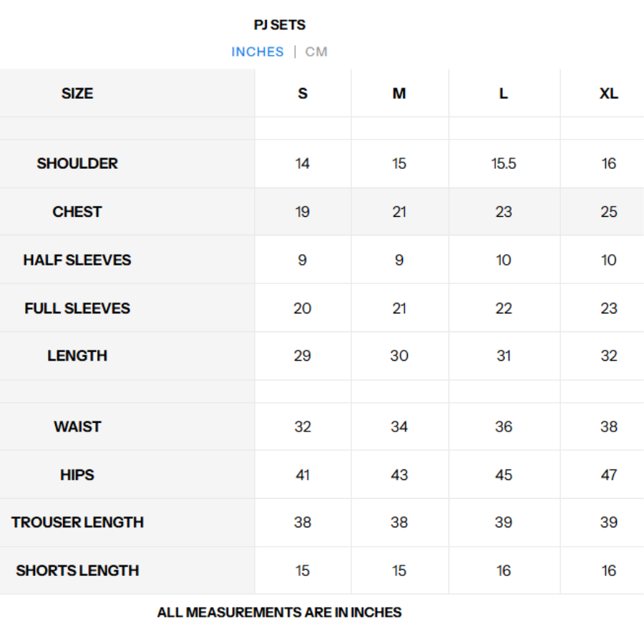Click the CHEST row label

77,212
